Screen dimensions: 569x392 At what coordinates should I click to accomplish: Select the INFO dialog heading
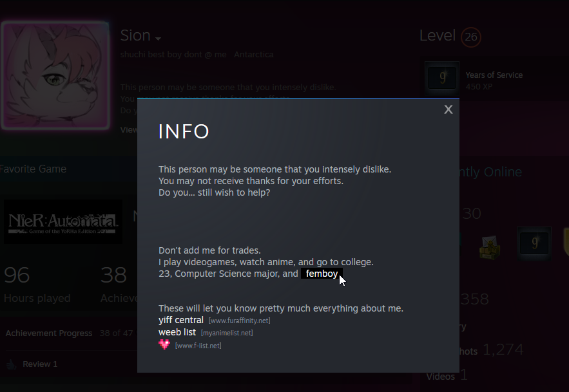pos(184,131)
